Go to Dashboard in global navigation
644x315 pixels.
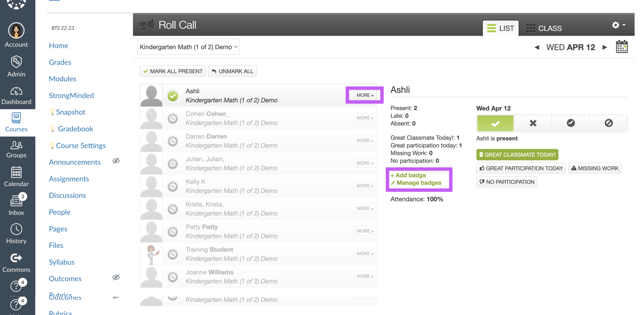coord(16,96)
